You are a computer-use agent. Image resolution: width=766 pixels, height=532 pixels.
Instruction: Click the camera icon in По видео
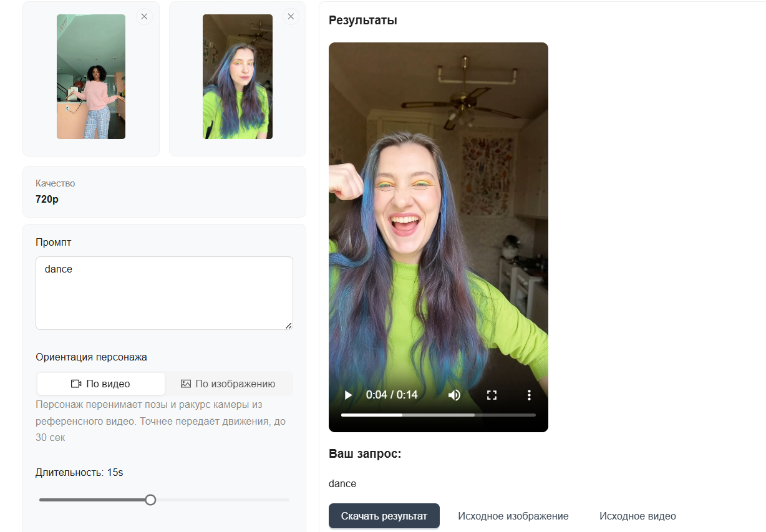point(77,384)
